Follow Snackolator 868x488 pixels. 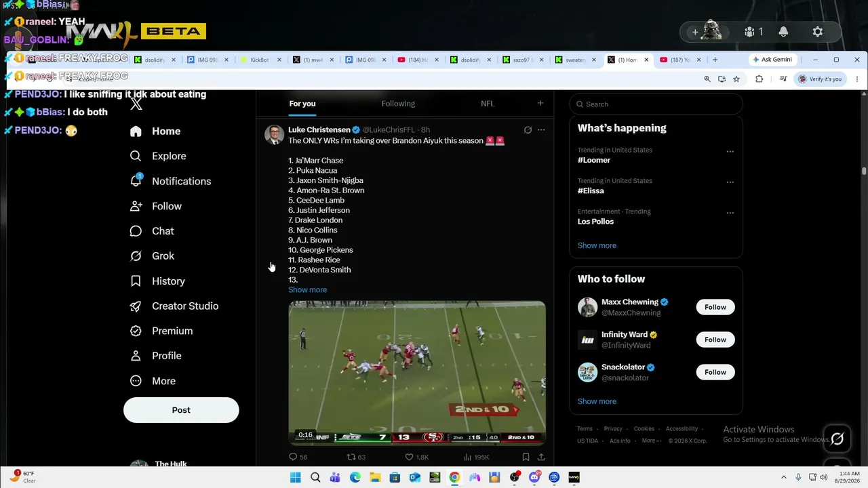[715, 372]
